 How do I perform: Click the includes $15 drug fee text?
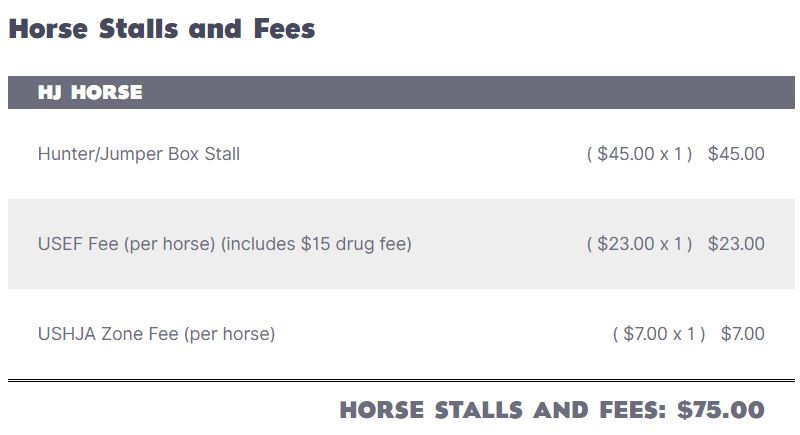(x=316, y=244)
